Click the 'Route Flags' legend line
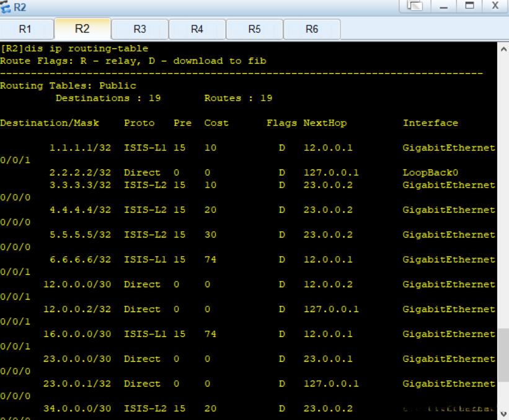 pos(133,61)
